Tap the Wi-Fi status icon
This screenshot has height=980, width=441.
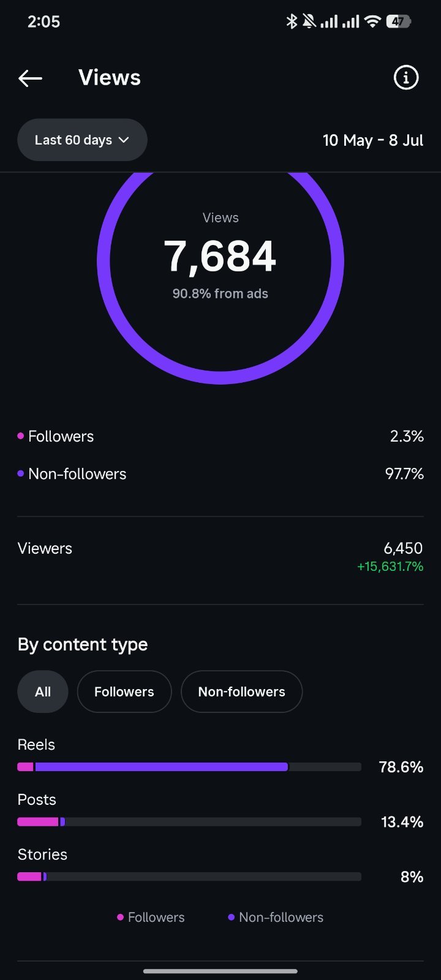372,21
